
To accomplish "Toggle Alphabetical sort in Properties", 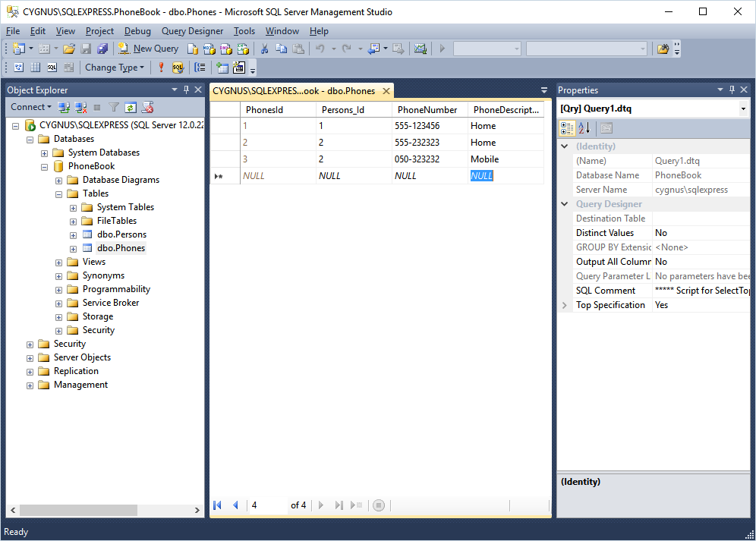I will coord(584,128).
